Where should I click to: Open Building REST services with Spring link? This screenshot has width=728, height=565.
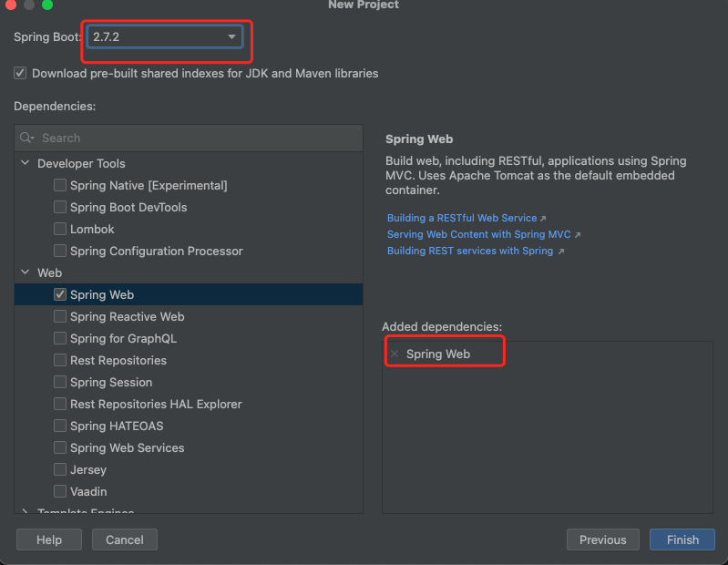tap(470, 252)
